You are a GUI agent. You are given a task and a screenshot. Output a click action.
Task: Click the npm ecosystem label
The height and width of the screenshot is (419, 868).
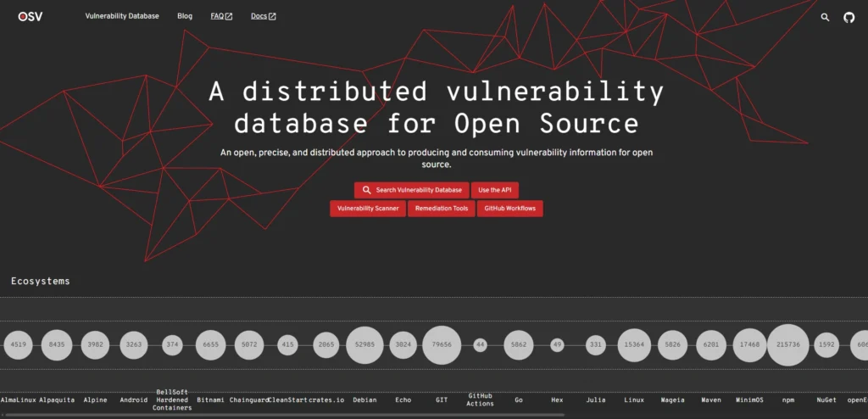point(788,399)
